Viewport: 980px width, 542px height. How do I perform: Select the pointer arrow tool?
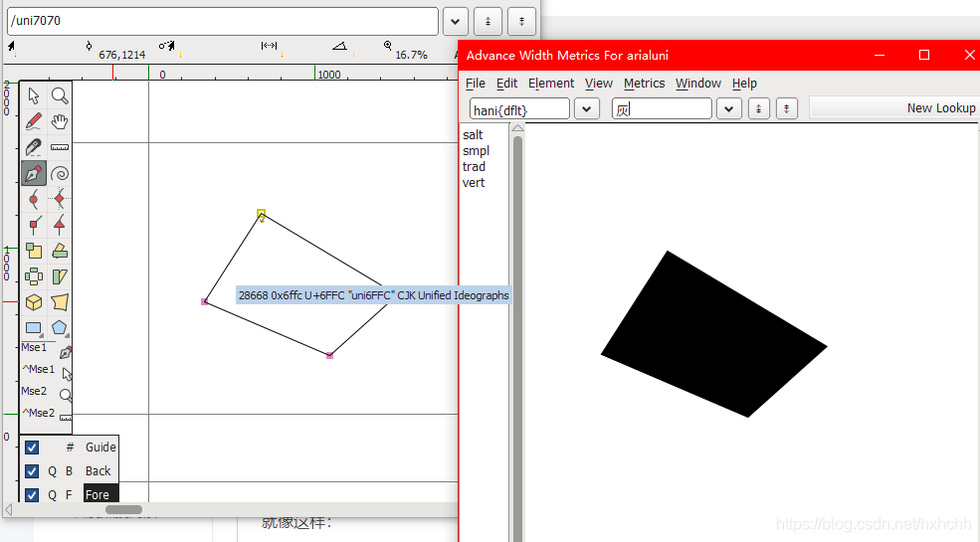34,95
